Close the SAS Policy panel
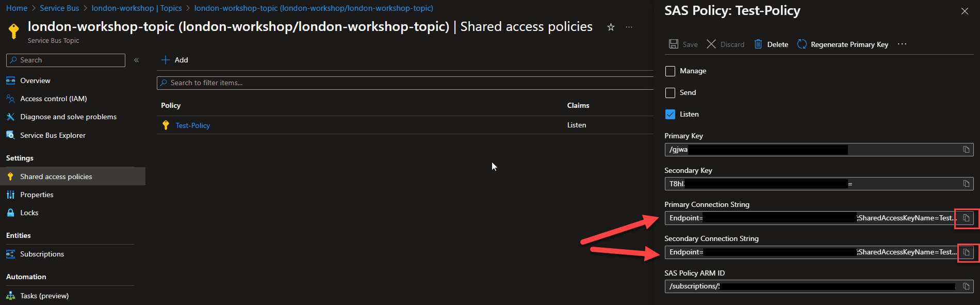 965,11
